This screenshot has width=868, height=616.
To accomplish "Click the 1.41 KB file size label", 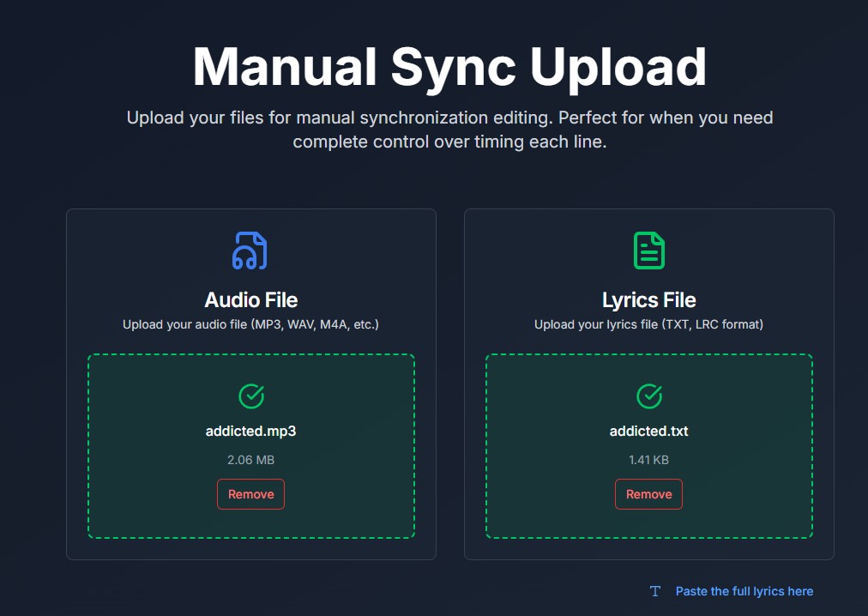I will point(648,460).
